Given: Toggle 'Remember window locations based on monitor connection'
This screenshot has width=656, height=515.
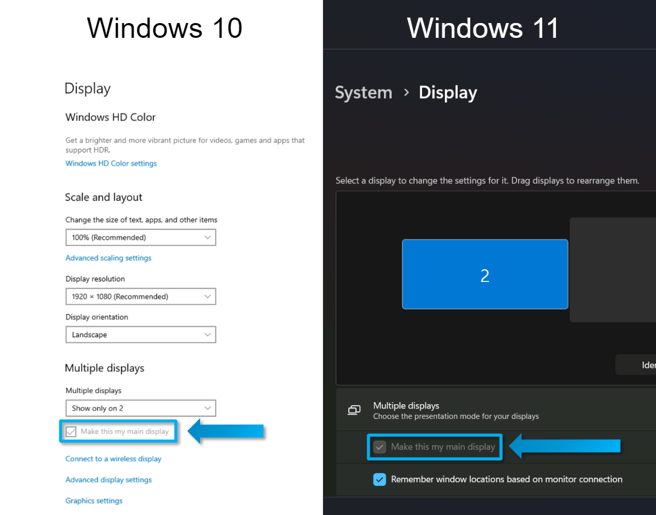Looking at the screenshot, I should pos(380,479).
